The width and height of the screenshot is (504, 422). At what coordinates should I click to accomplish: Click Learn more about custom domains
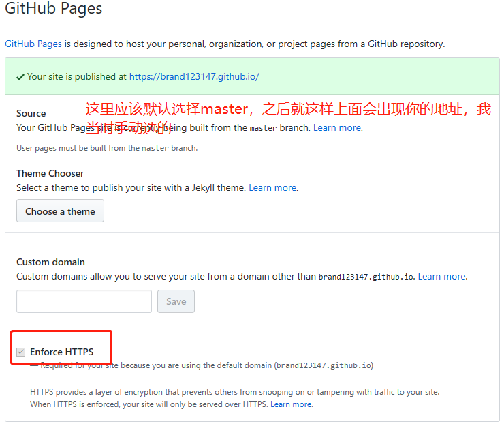click(441, 276)
